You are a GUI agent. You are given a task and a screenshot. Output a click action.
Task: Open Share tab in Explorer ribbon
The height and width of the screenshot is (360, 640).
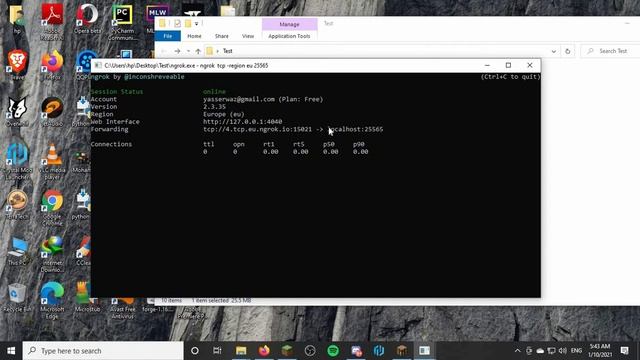point(222,36)
